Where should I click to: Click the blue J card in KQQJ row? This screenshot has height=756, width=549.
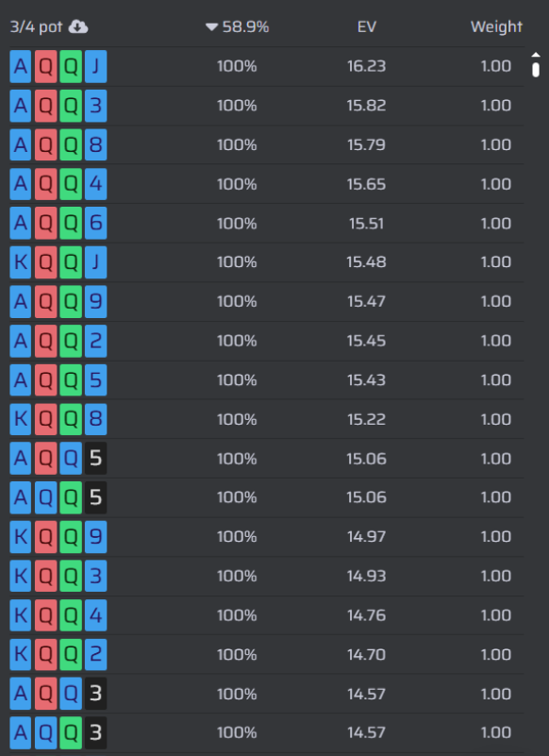click(96, 262)
